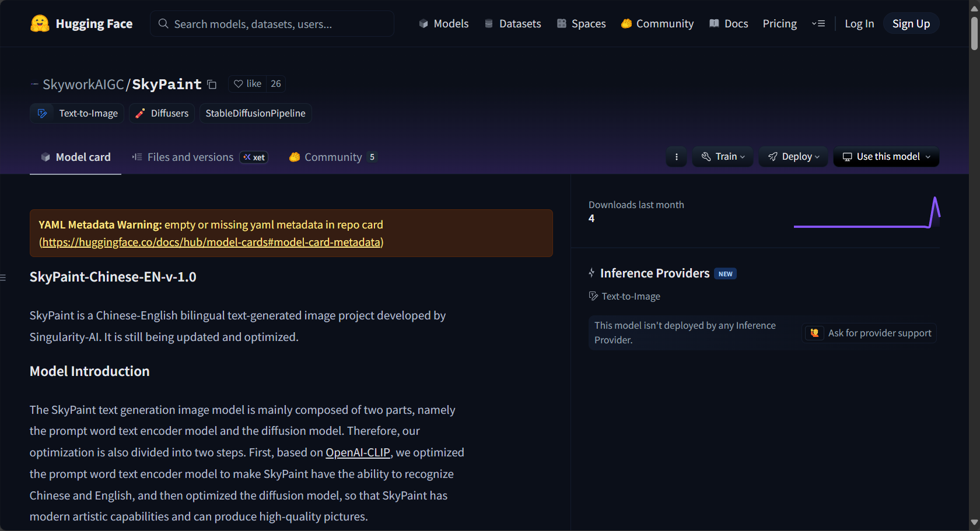Open the model-card-metadata docs link
This screenshot has height=531, width=980.
click(x=211, y=242)
